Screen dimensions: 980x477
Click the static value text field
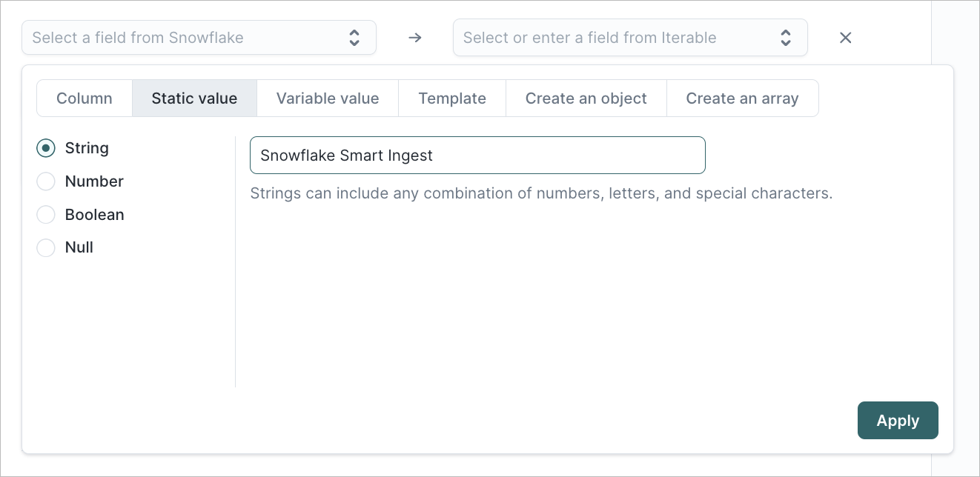(477, 156)
